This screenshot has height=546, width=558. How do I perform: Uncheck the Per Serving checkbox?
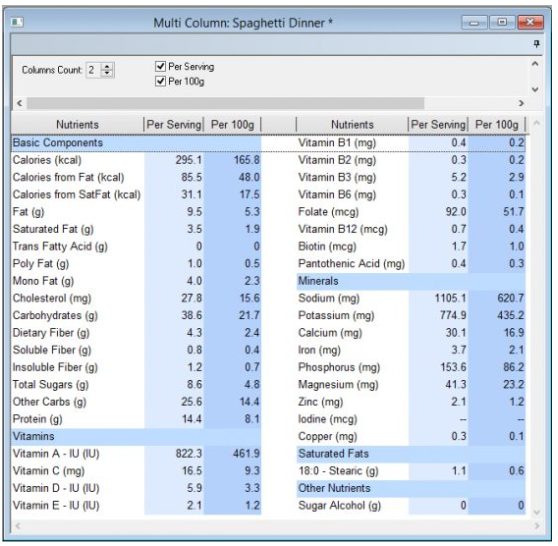tap(160, 66)
